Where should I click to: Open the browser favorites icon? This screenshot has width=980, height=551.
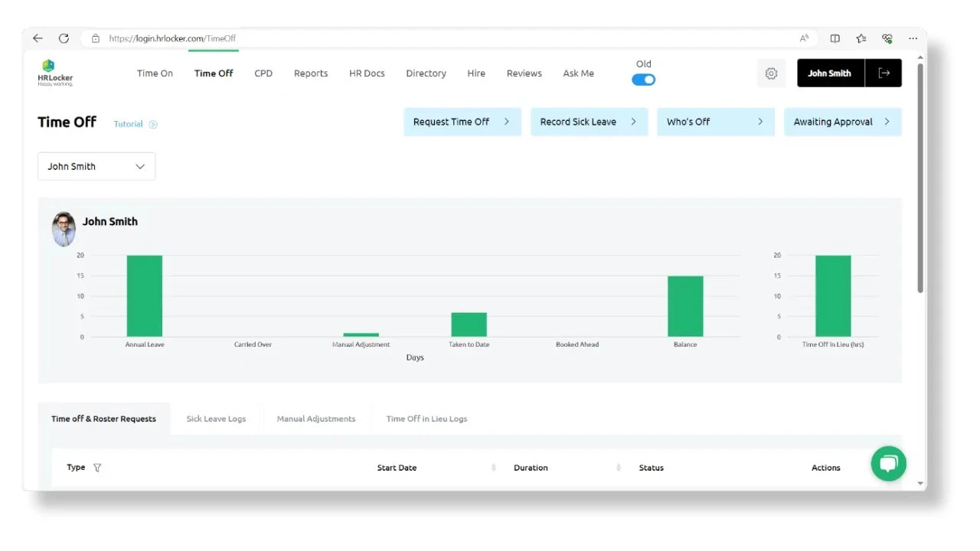point(861,38)
